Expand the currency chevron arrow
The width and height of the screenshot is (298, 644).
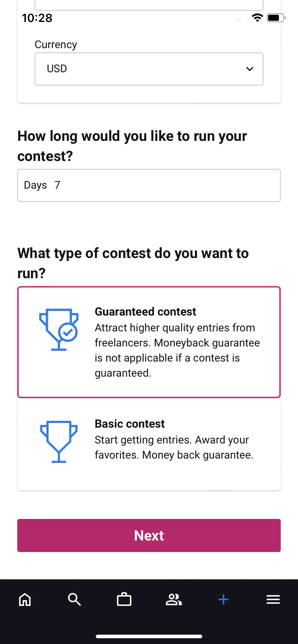coord(250,69)
